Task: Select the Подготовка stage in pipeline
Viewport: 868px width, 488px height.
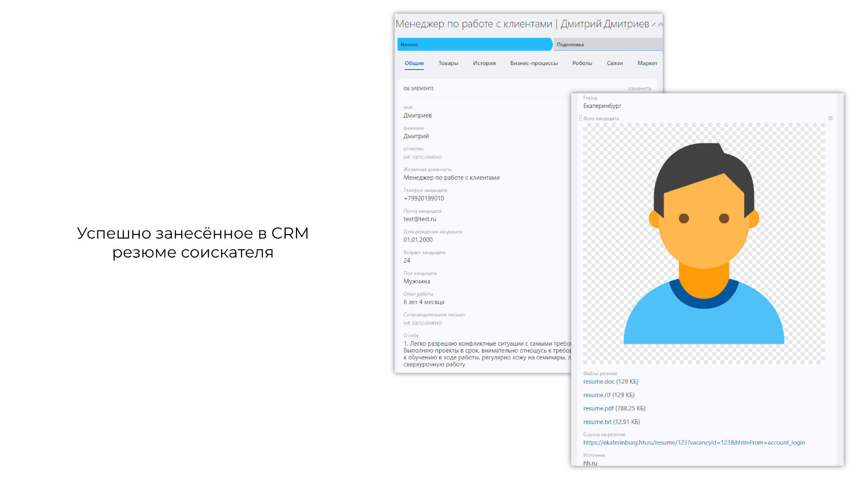Action: coord(608,45)
